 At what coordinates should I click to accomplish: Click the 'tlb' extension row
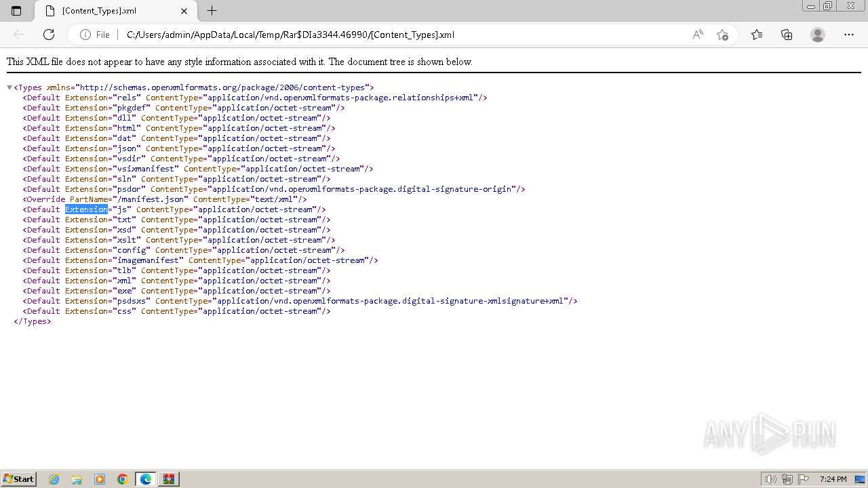(177, 270)
